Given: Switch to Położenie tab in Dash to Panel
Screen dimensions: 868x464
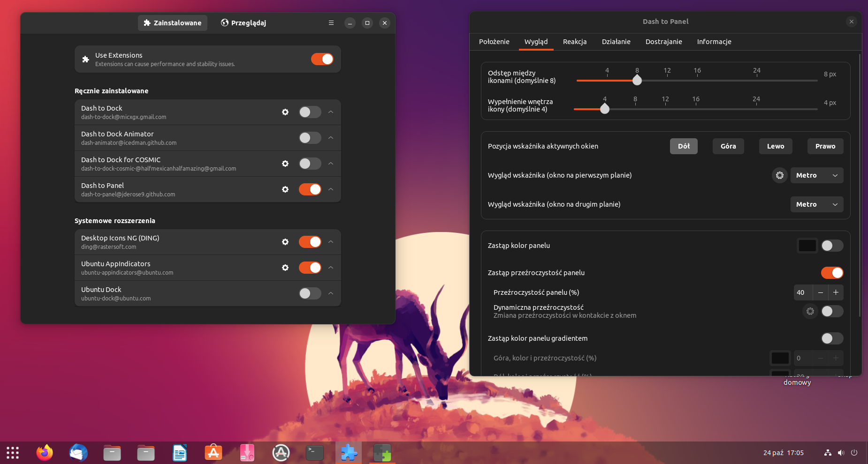Looking at the screenshot, I should pos(494,42).
